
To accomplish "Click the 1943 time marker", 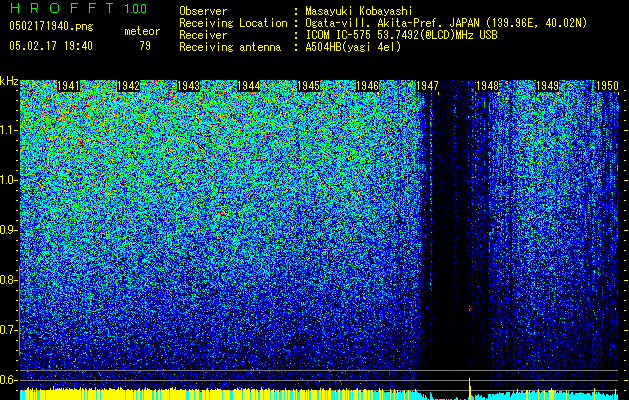I will 188,86.
